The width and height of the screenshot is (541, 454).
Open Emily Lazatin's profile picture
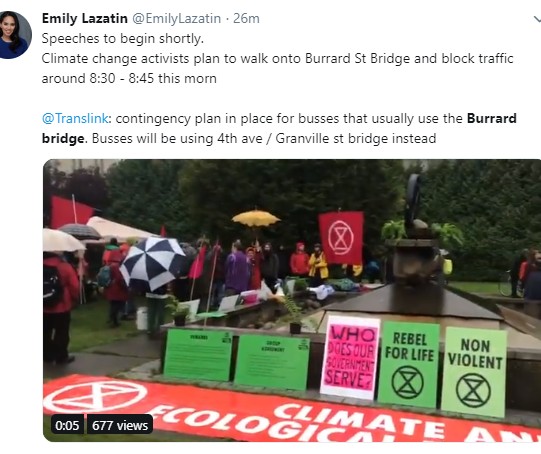pos(14,35)
